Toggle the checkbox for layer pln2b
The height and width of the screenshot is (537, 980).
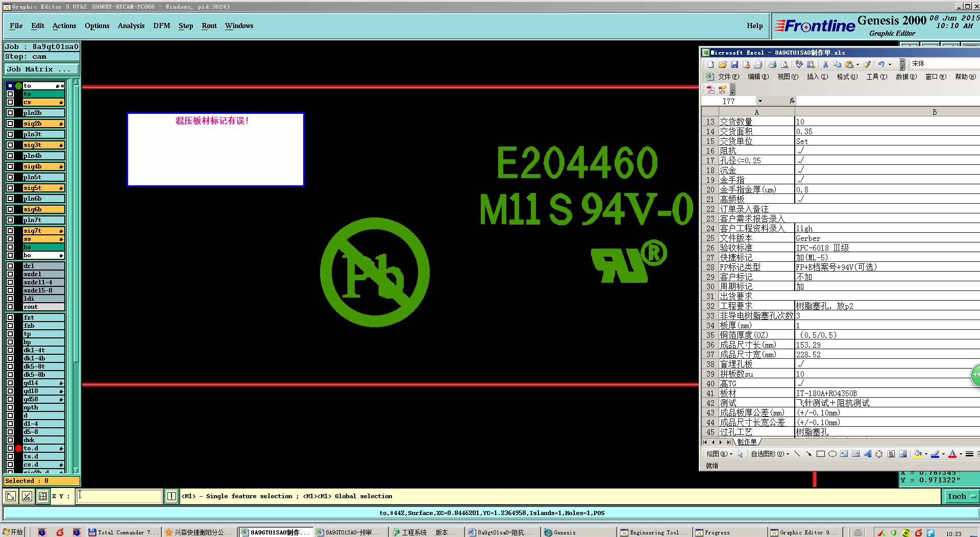(x=10, y=113)
